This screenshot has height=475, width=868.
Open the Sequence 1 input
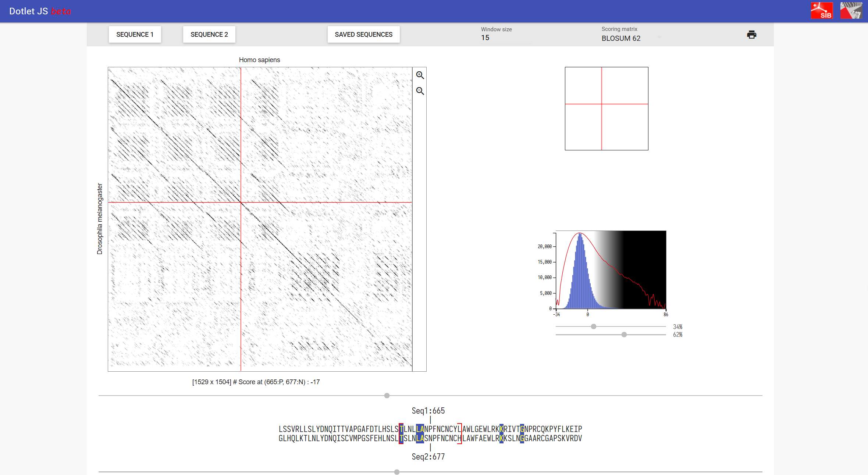coord(135,35)
